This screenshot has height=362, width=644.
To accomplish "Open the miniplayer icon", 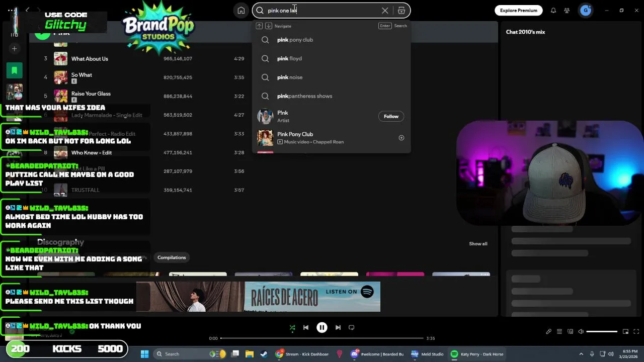I will (x=626, y=331).
